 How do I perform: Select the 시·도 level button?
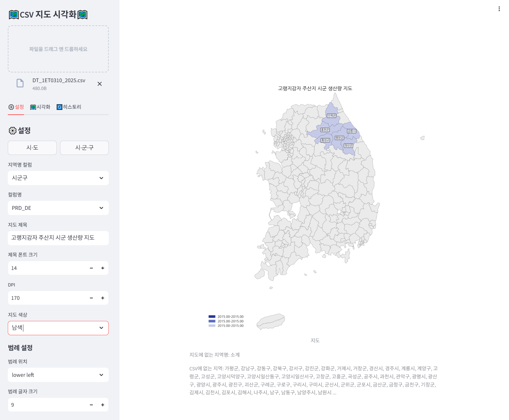(x=32, y=148)
